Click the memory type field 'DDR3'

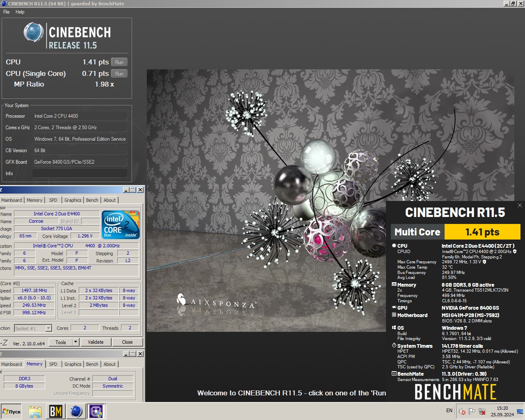(25, 379)
